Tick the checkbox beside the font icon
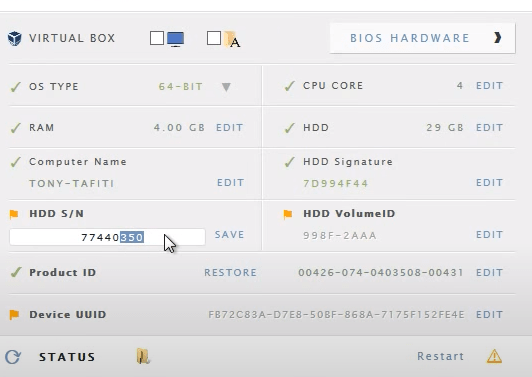The image size is (532, 377). point(214,38)
